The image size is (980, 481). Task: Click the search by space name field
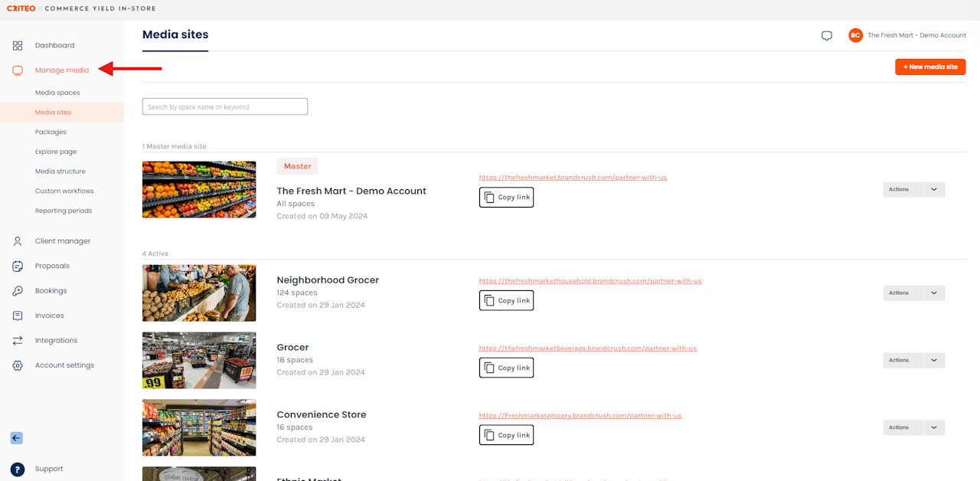225,106
